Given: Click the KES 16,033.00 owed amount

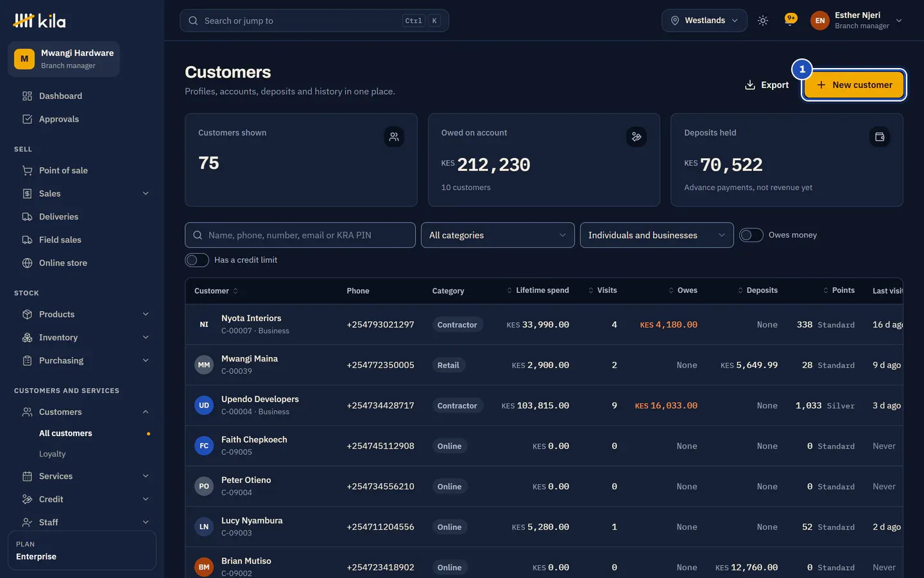Looking at the screenshot, I should click(666, 405).
